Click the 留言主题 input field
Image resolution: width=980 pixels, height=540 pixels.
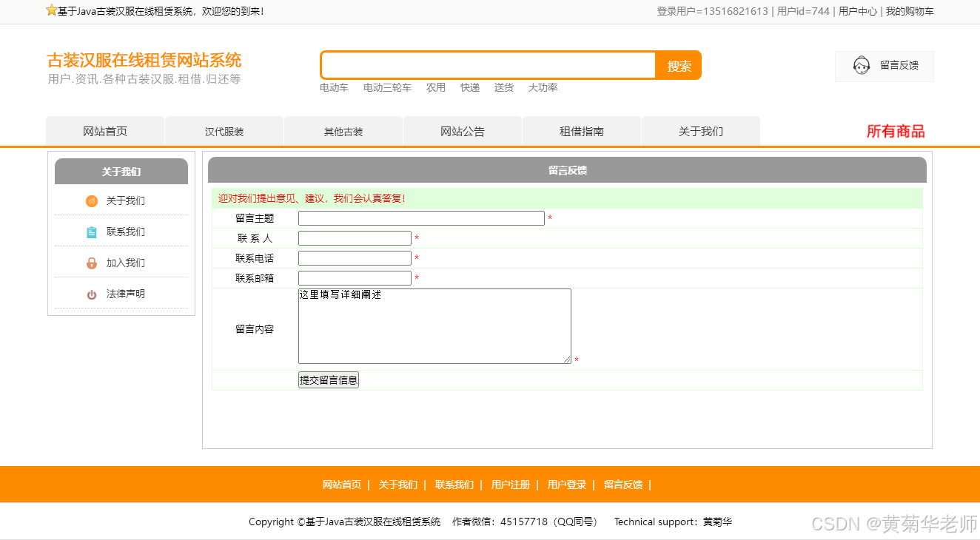tap(421, 218)
